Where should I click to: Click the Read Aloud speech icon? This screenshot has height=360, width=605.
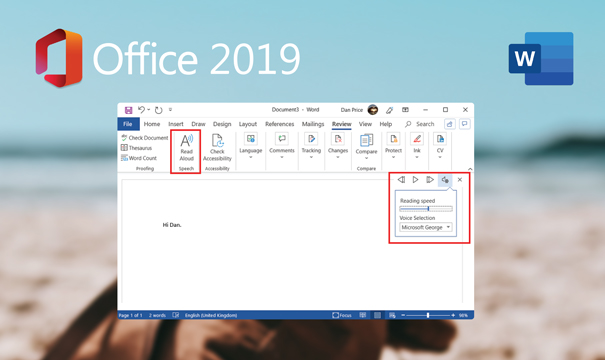(186, 148)
